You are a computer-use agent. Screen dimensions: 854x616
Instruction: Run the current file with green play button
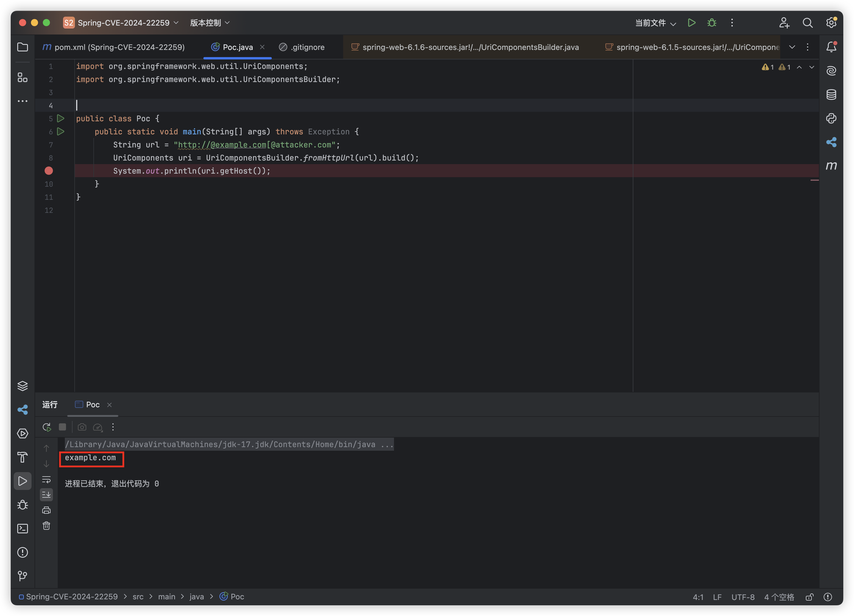coord(691,23)
